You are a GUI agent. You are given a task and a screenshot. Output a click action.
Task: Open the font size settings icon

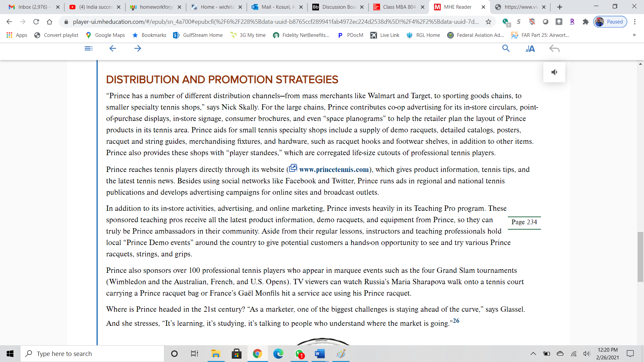click(x=530, y=49)
